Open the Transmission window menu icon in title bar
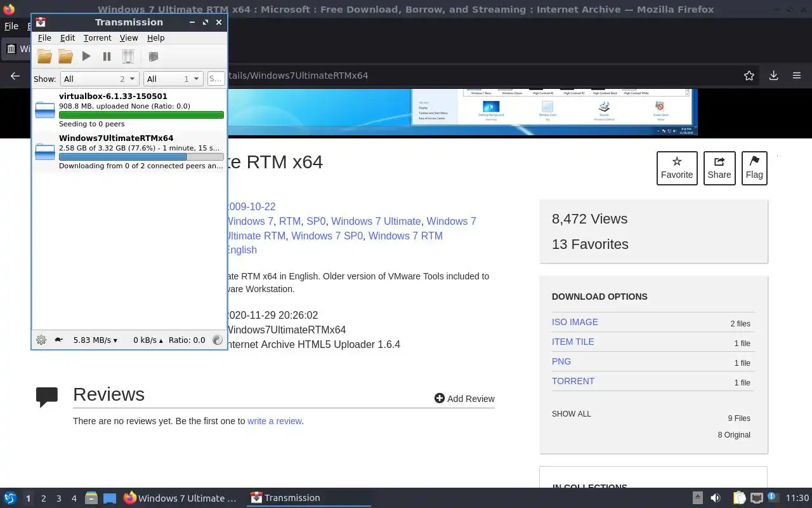 [x=41, y=22]
